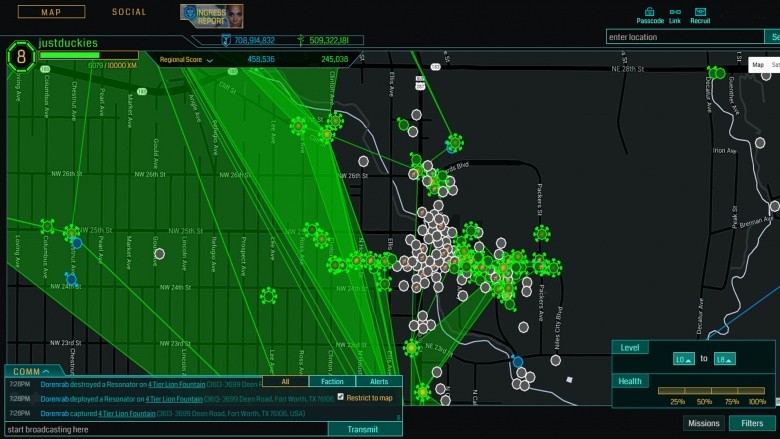Focus the enter location search field
The image size is (780, 439).
[x=685, y=37]
